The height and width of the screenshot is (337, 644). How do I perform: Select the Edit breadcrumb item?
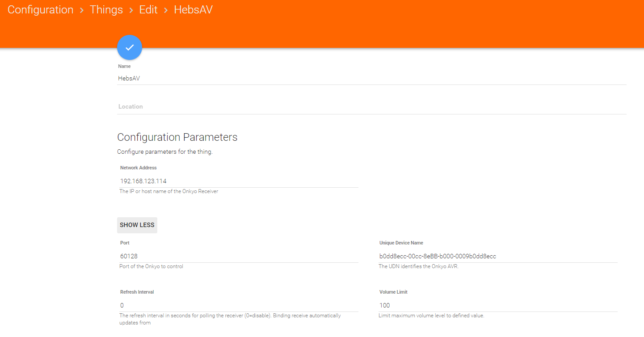[148, 10]
